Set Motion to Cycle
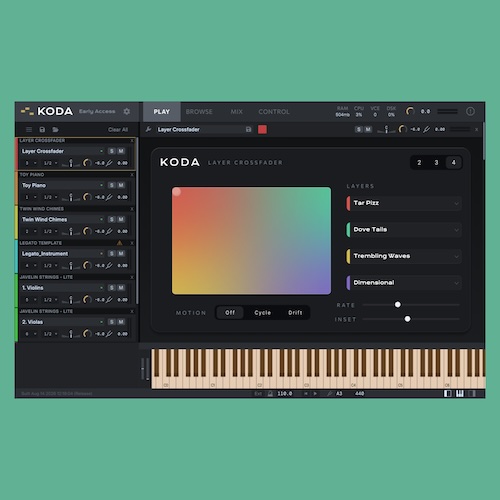Image resolution: width=500 pixels, height=500 pixels. coord(262,313)
